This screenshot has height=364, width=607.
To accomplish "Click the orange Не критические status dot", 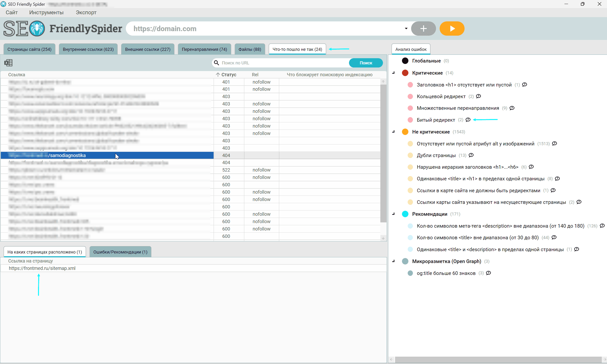I will pyautogui.click(x=405, y=131).
